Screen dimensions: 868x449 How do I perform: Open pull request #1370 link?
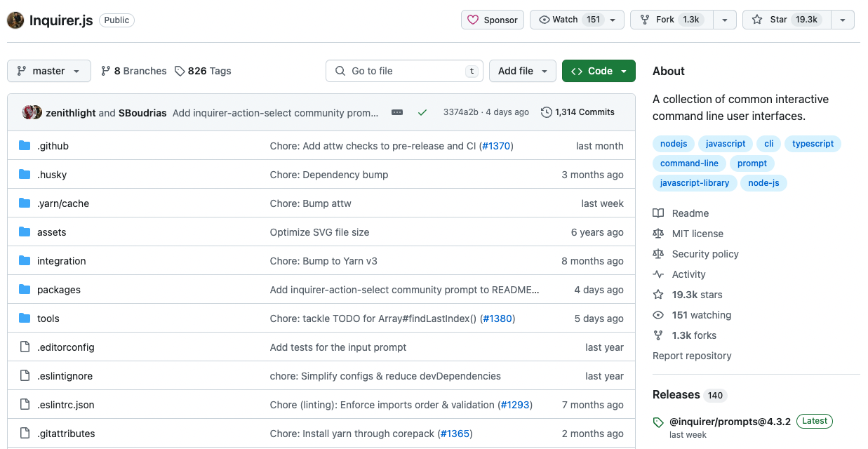pos(496,146)
